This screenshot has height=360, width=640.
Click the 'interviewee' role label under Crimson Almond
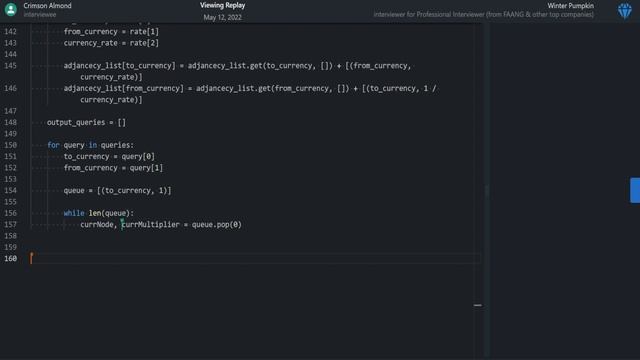pyautogui.click(x=40, y=15)
